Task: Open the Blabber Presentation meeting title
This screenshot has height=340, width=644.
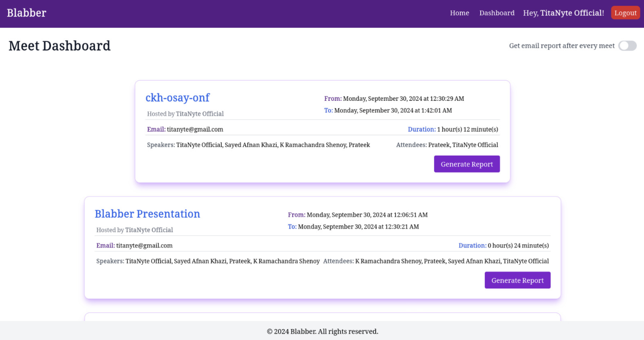Action: [147, 214]
